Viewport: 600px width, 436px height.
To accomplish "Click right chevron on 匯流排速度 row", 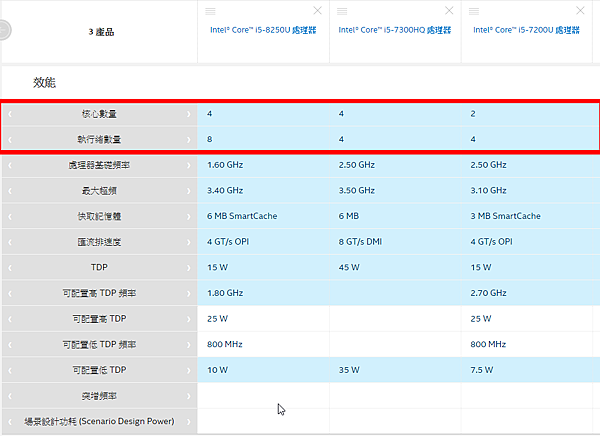I will (x=189, y=242).
